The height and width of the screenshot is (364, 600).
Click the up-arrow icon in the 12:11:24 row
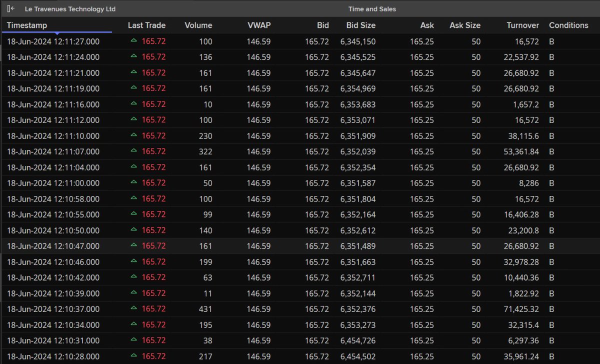(133, 57)
